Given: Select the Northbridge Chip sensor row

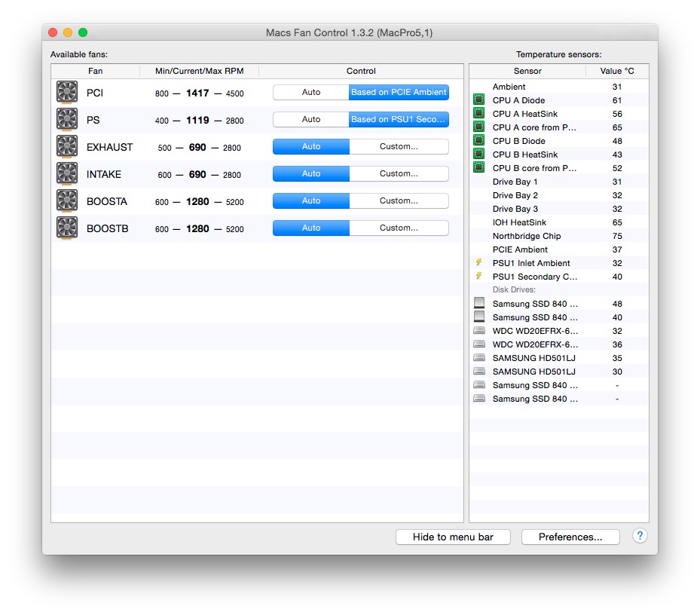Looking at the screenshot, I should coord(559,236).
